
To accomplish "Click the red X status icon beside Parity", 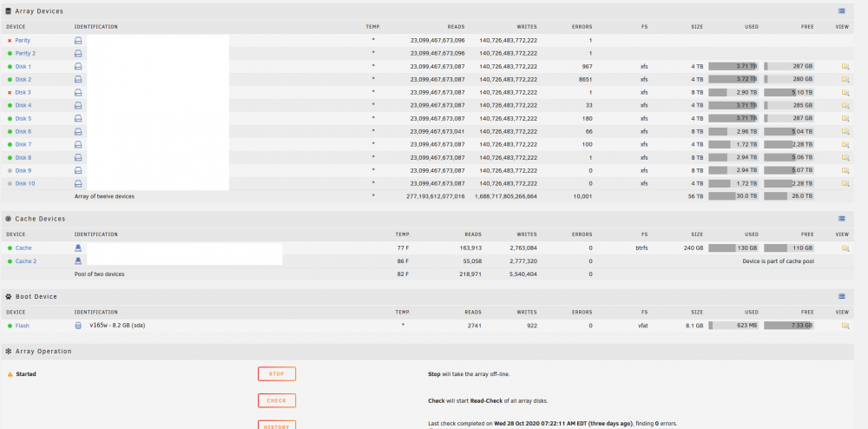I will tap(10, 41).
